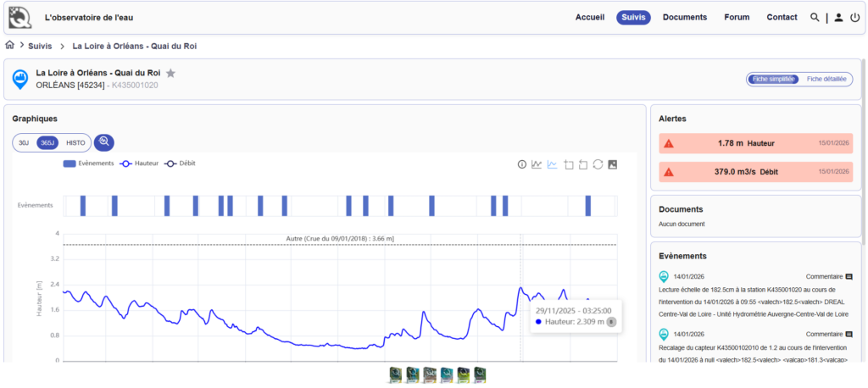Viewport: 868px width, 388px height.
Task: Mark the station as favorite with star
Action: tap(170, 74)
